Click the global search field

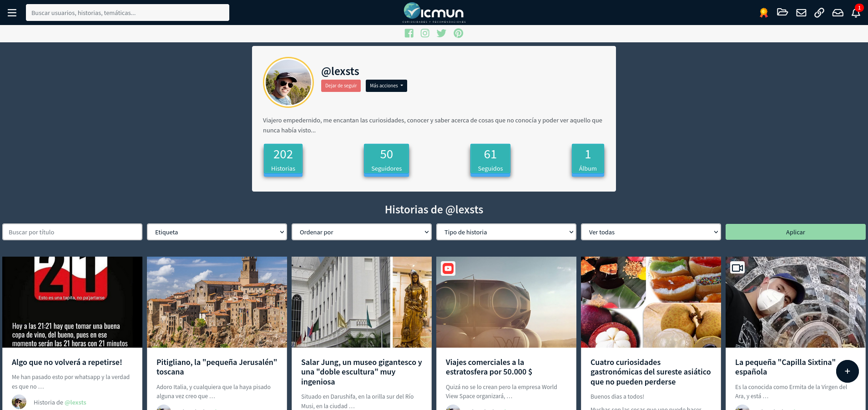127,13
